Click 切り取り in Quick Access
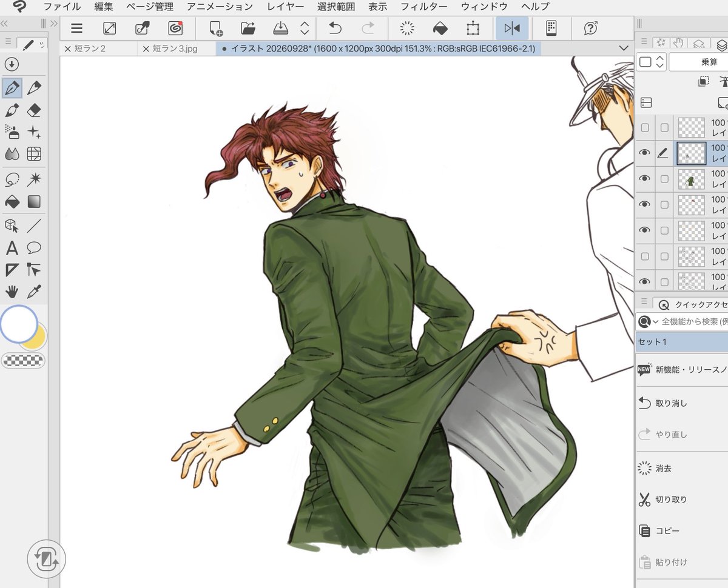Screen dimensions: 728x588 [672, 500]
